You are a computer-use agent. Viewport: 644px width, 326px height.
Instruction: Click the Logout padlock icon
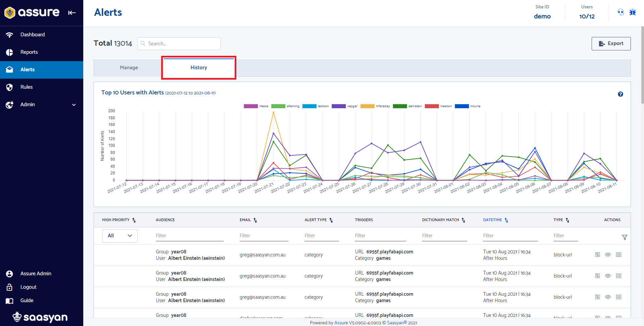(9, 287)
